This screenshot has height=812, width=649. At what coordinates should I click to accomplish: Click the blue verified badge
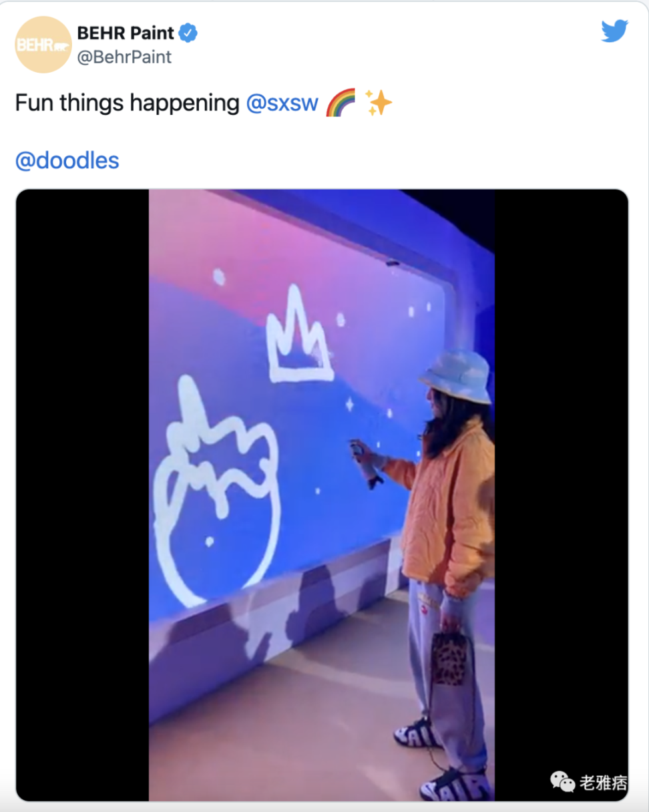(x=188, y=33)
